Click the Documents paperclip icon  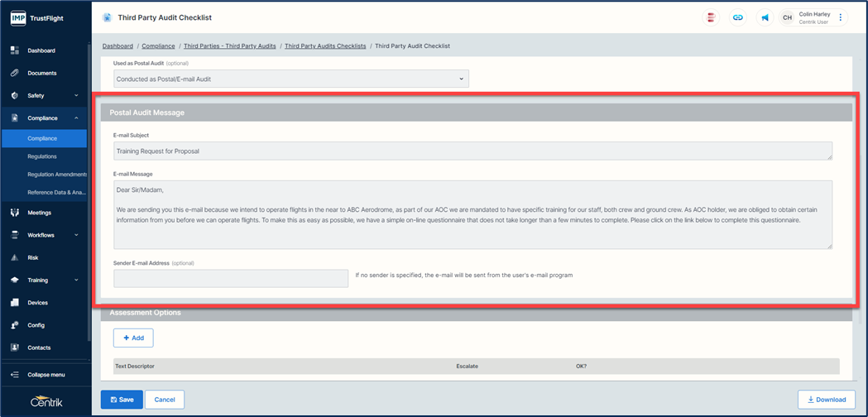(x=15, y=73)
